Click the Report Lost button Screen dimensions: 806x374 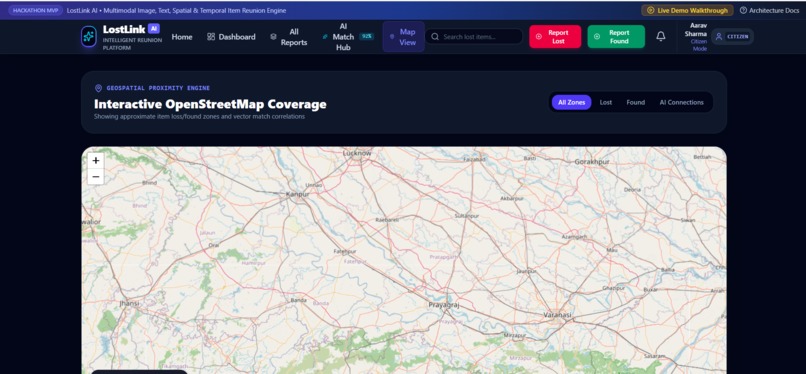click(555, 37)
